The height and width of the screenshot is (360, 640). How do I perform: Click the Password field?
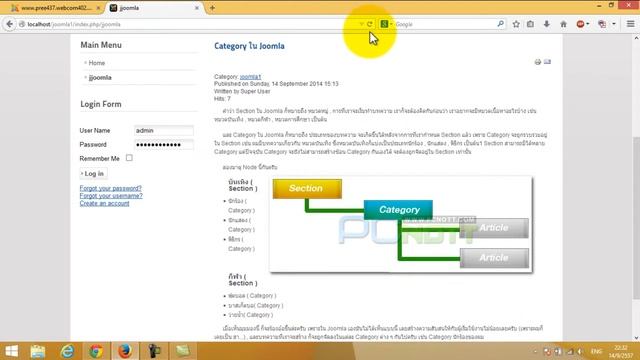click(164, 144)
